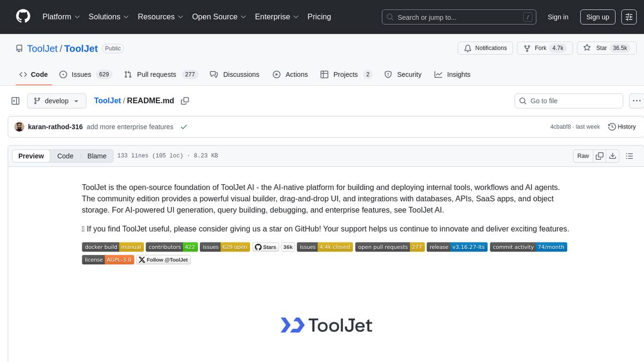This screenshot has width=644, height=362.
Task: Expand the Resources menu
Action: (x=161, y=17)
